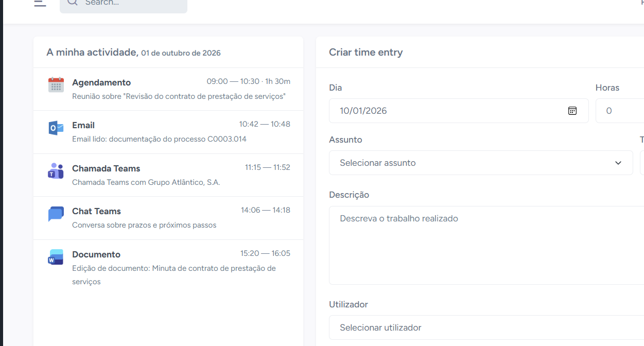Image resolution: width=644 pixels, height=346 pixels.
Task: Select the Agendamento activity title
Action: click(x=101, y=82)
